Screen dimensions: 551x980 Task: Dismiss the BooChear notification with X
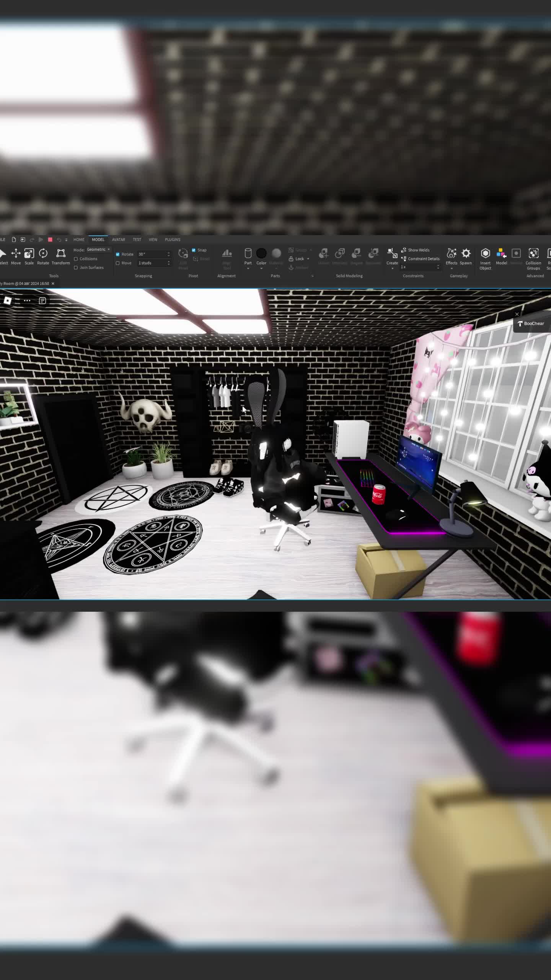(517, 314)
